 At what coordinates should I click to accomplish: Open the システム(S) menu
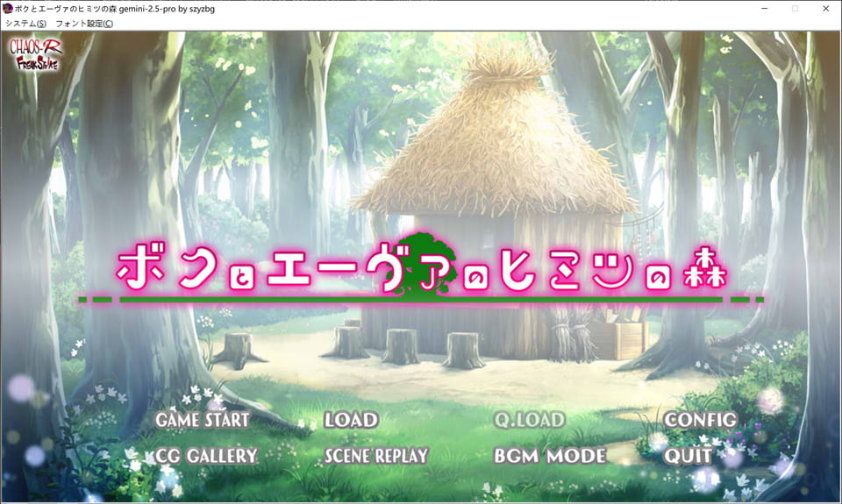point(25,24)
